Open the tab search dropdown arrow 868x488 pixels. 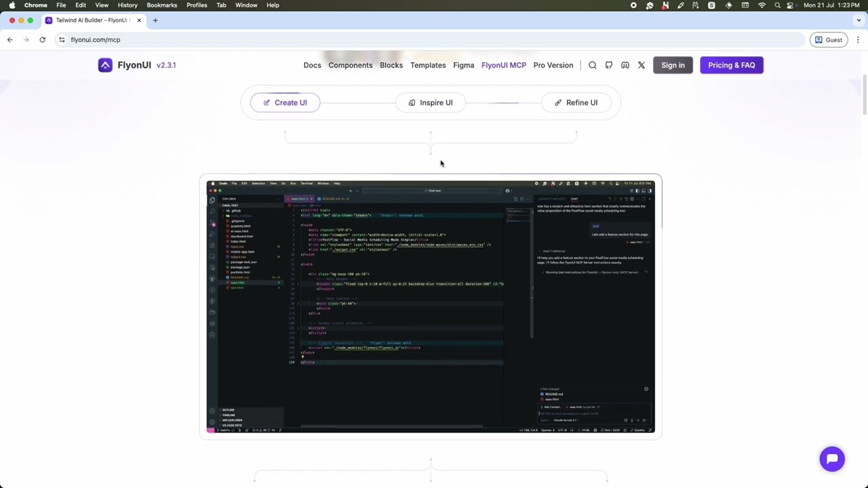[x=858, y=20]
